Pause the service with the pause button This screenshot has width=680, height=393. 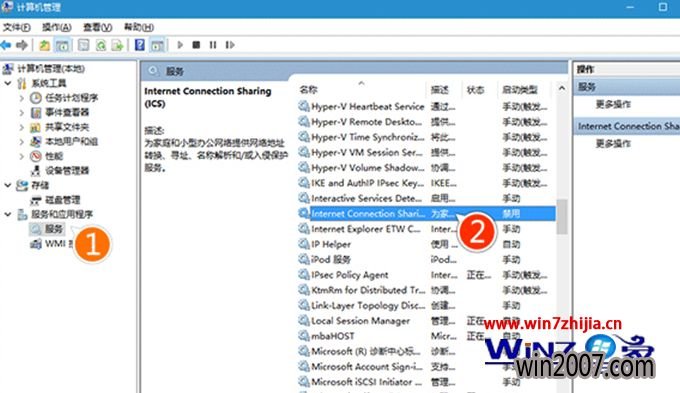(x=212, y=45)
